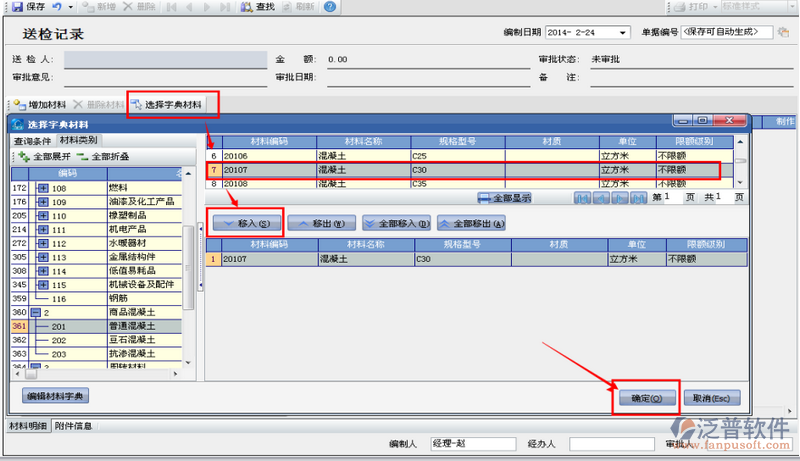Switch to 材料类别 tab
This screenshot has width=800, height=461.
click(x=78, y=140)
